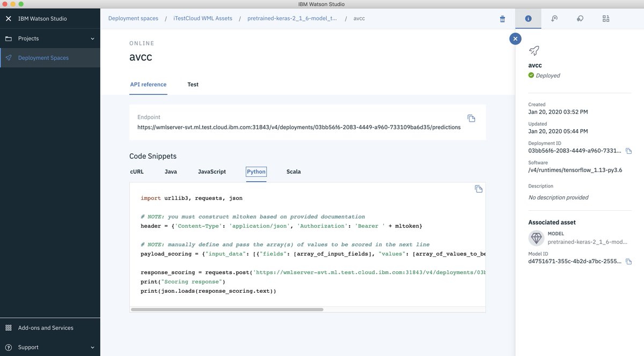Click the Add-ons grid icon

[x=8, y=328]
